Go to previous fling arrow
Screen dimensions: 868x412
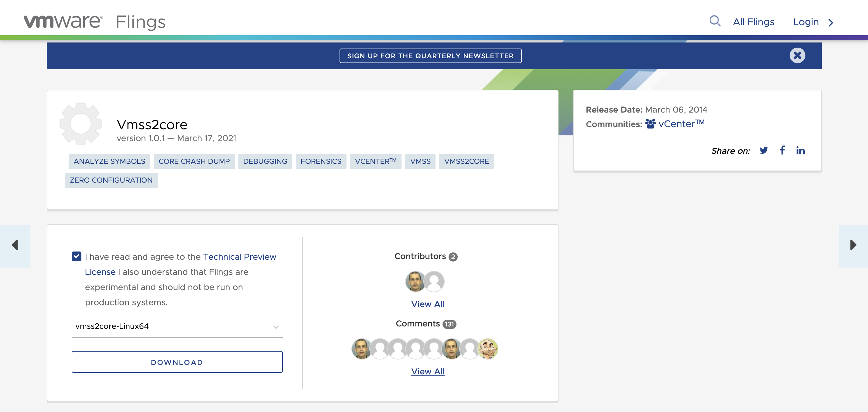pos(15,245)
